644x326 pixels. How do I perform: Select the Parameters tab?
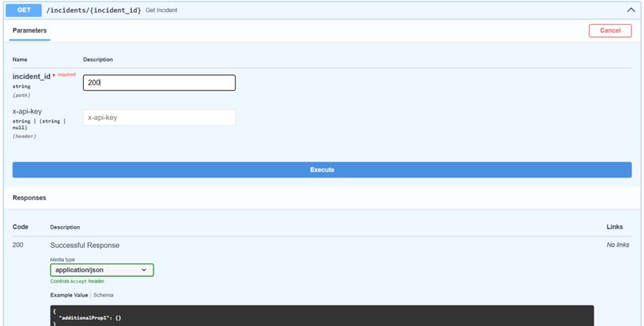pos(30,30)
